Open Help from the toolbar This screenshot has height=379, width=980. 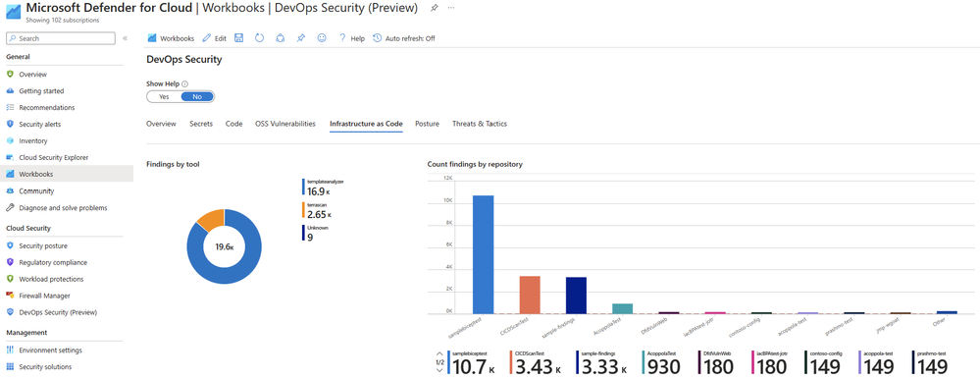[x=352, y=38]
